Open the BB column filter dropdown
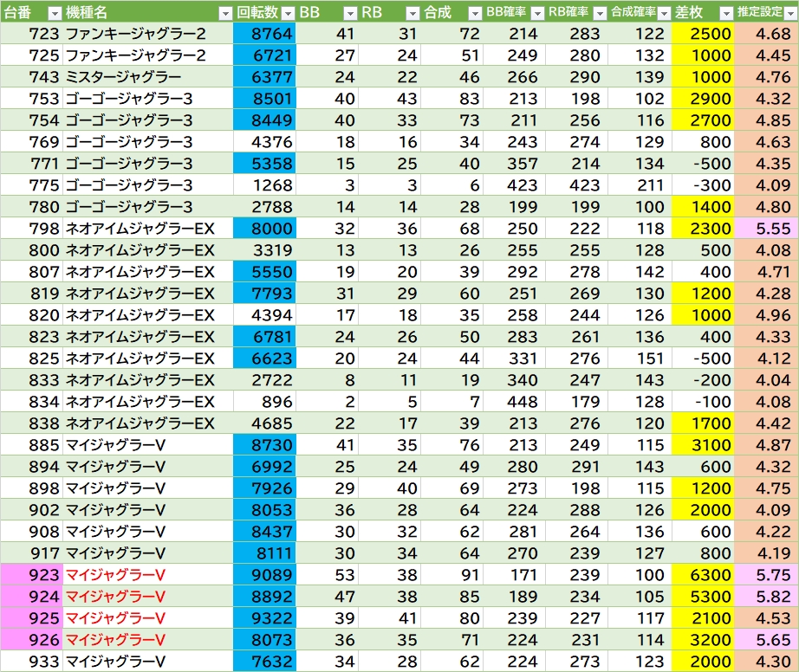Viewport: 799px width, 672px height. [350, 13]
